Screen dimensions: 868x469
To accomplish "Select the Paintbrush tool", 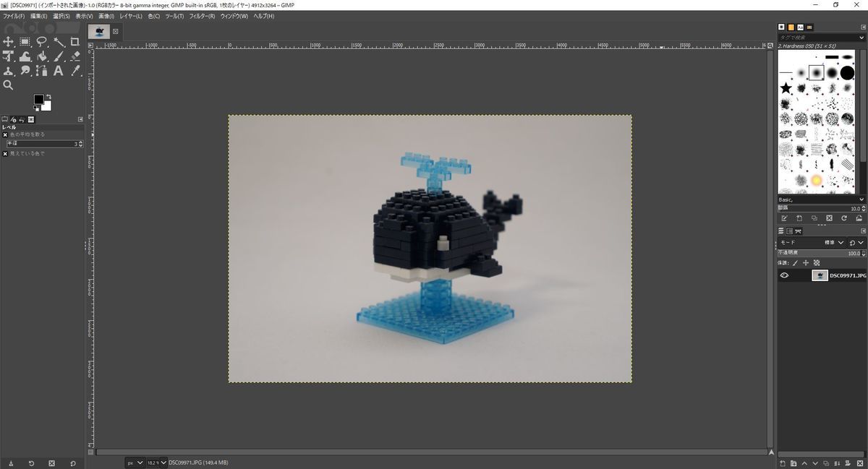I will 59,56.
